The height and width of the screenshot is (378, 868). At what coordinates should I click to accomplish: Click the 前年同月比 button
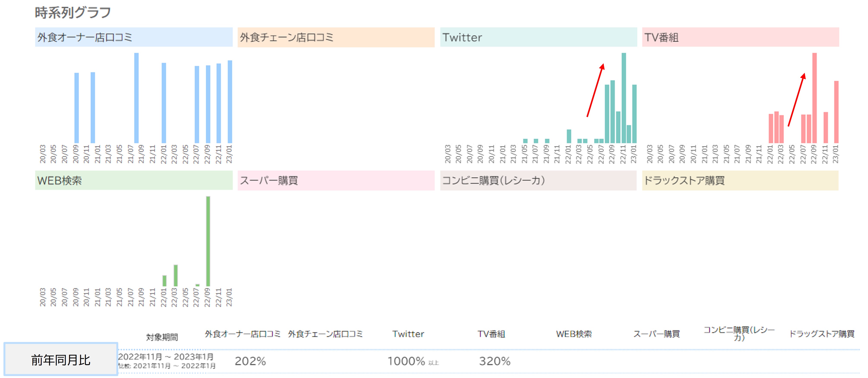[x=61, y=359]
